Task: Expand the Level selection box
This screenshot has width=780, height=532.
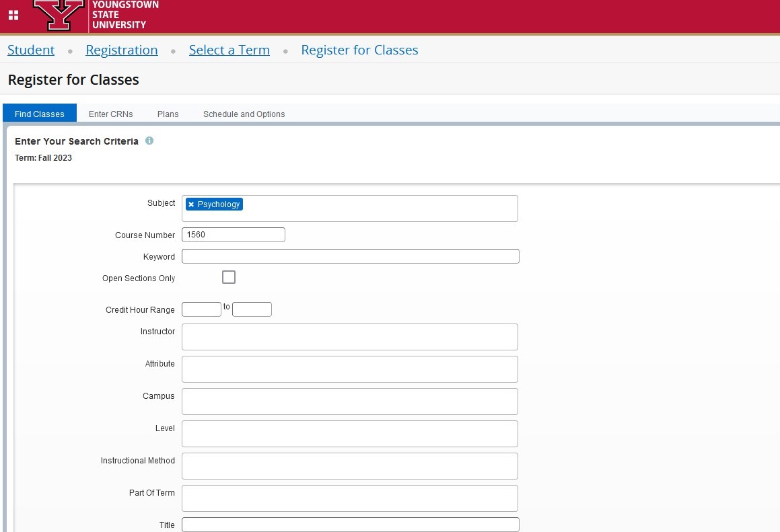Action: pyautogui.click(x=350, y=434)
